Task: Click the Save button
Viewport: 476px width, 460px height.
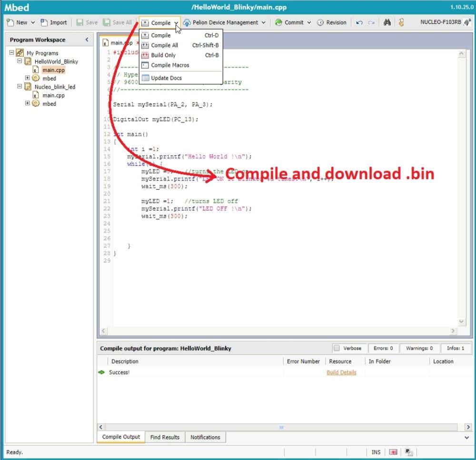Action: (87, 22)
